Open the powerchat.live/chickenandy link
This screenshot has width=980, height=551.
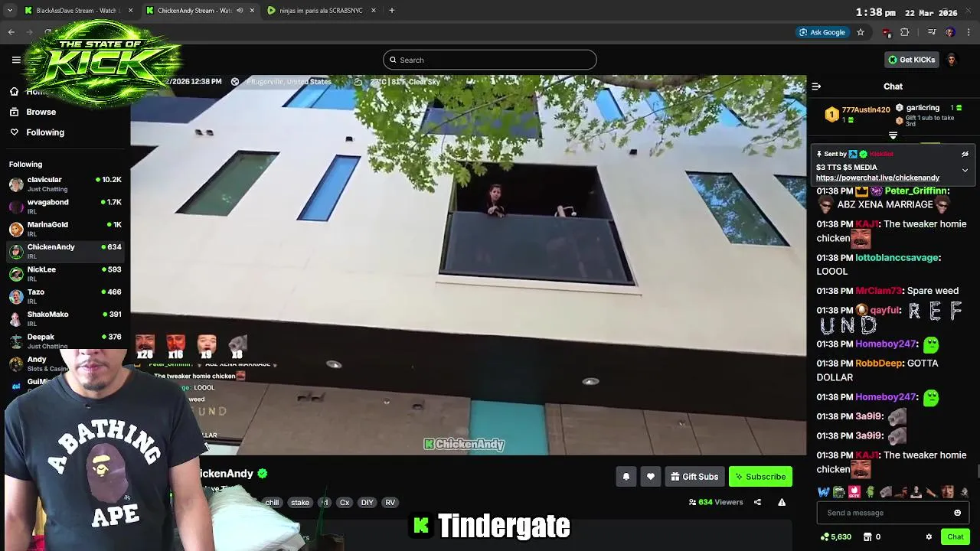coord(877,178)
